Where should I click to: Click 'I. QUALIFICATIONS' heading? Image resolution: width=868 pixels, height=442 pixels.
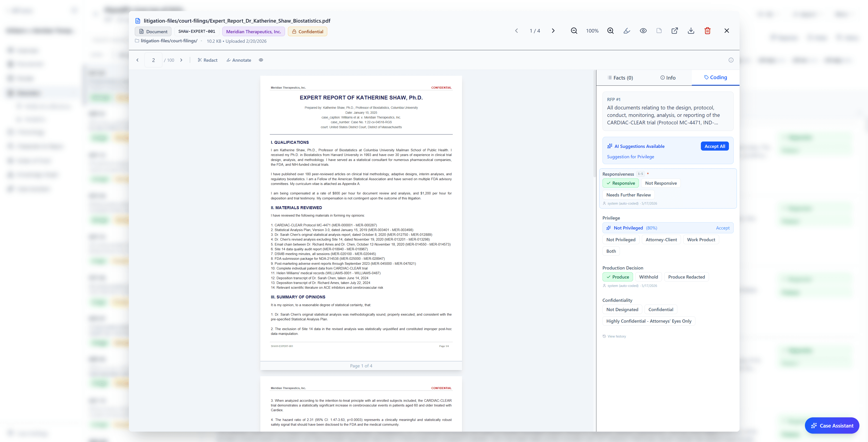(x=289, y=142)
